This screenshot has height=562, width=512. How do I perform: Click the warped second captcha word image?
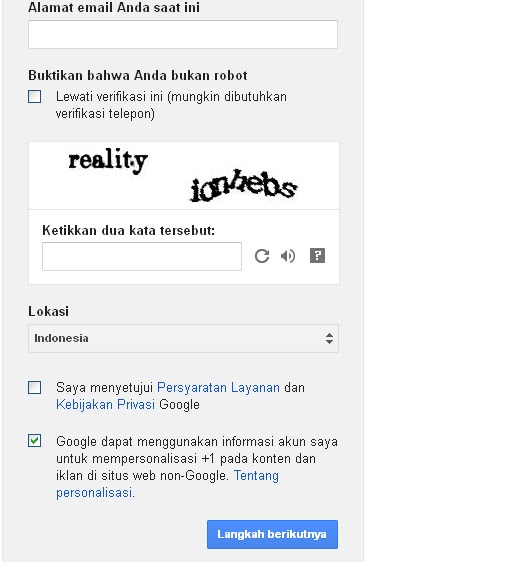click(243, 185)
